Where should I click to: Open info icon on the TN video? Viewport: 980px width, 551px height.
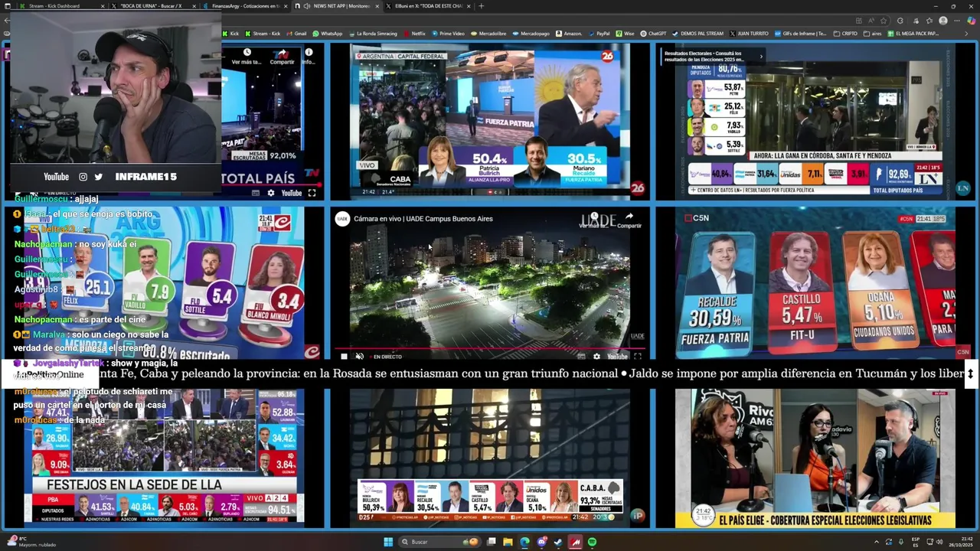(309, 57)
